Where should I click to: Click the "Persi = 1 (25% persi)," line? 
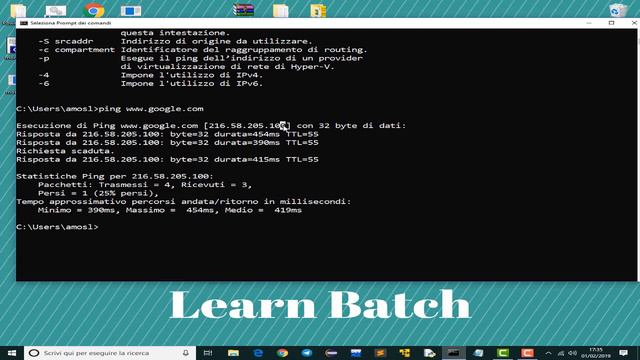tap(98, 193)
